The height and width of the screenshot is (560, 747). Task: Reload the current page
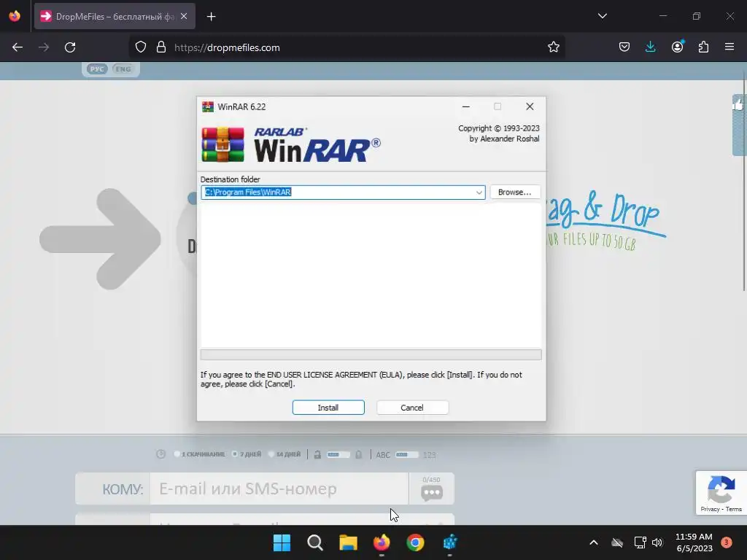(x=70, y=47)
